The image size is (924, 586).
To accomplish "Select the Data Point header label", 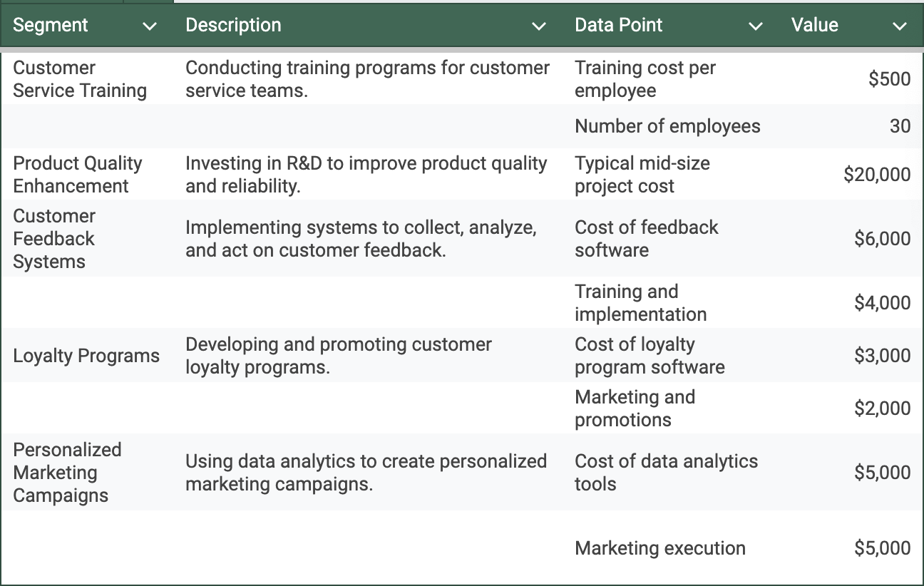I will (x=618, y=26).
